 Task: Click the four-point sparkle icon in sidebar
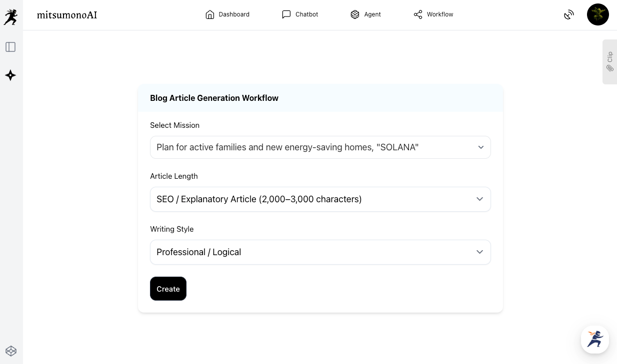tap(10, 75)
